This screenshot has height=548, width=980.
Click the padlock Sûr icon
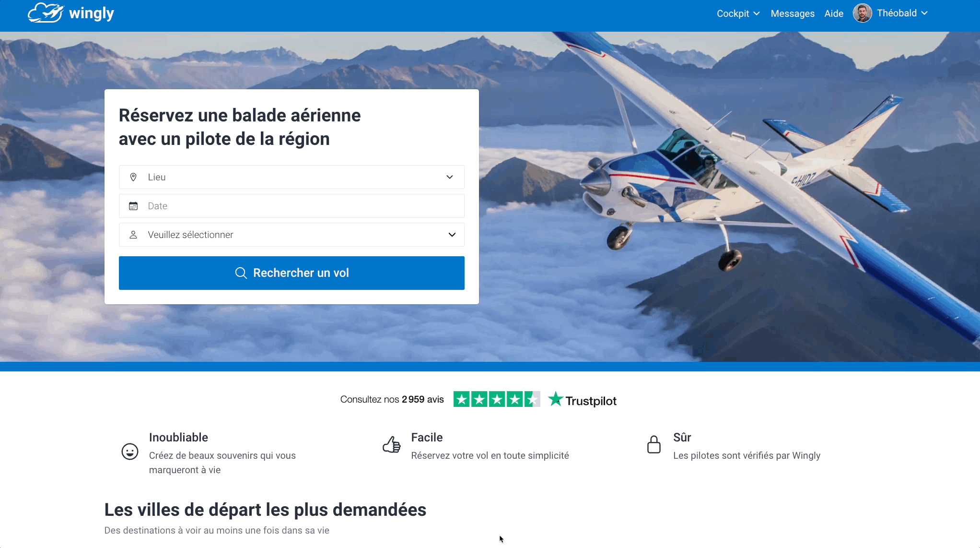(x=654, y=444)
